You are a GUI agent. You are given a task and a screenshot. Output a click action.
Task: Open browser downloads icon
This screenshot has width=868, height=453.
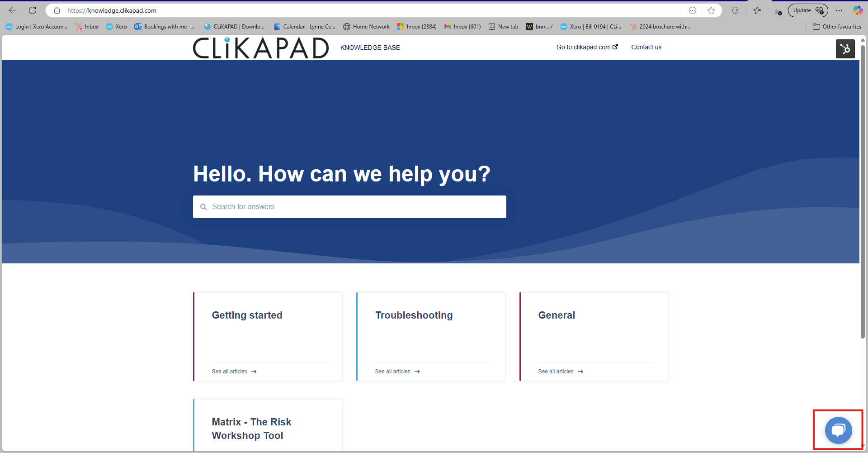click(778, 10)
